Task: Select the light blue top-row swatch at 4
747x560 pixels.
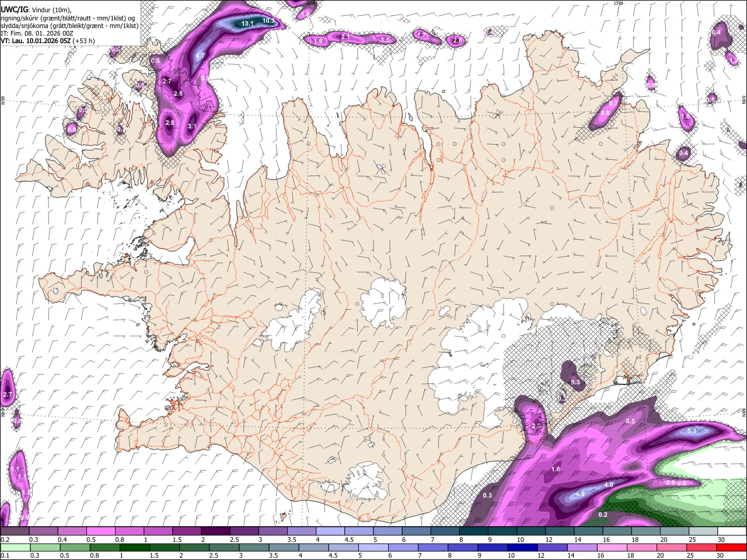Action: click(330, 531)
